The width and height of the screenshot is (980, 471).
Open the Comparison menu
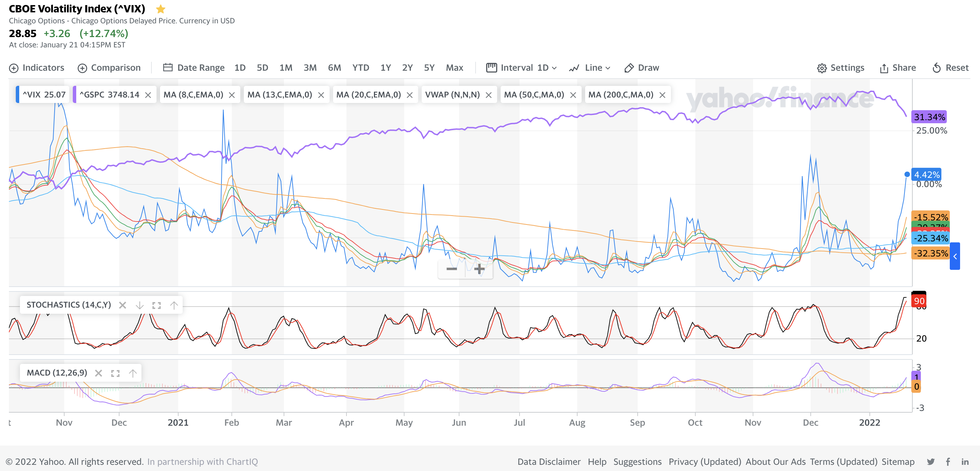109,68
